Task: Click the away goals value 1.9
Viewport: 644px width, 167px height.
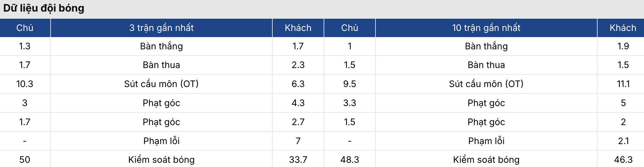Action: [623, 46]
